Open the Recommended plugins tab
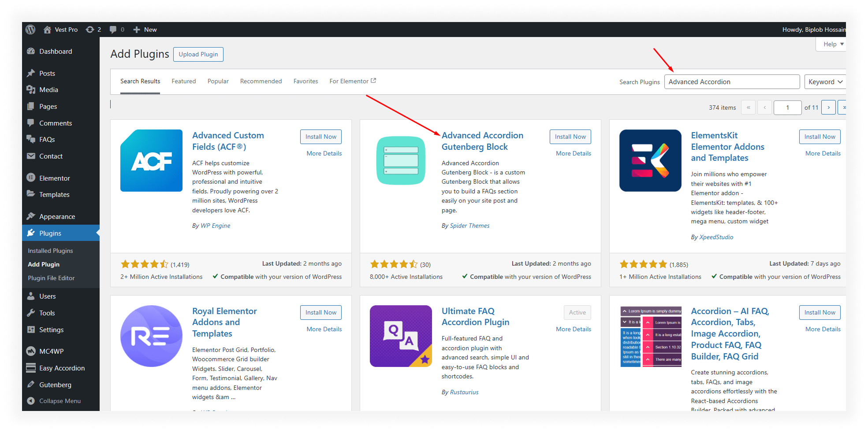 (261, 81)
